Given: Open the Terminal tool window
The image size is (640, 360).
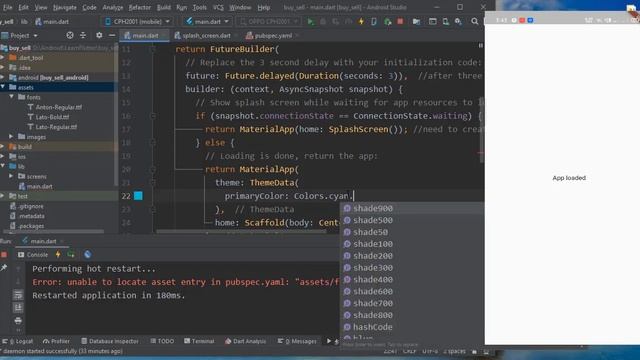Looking at the screenshot, I should (199, 341).
